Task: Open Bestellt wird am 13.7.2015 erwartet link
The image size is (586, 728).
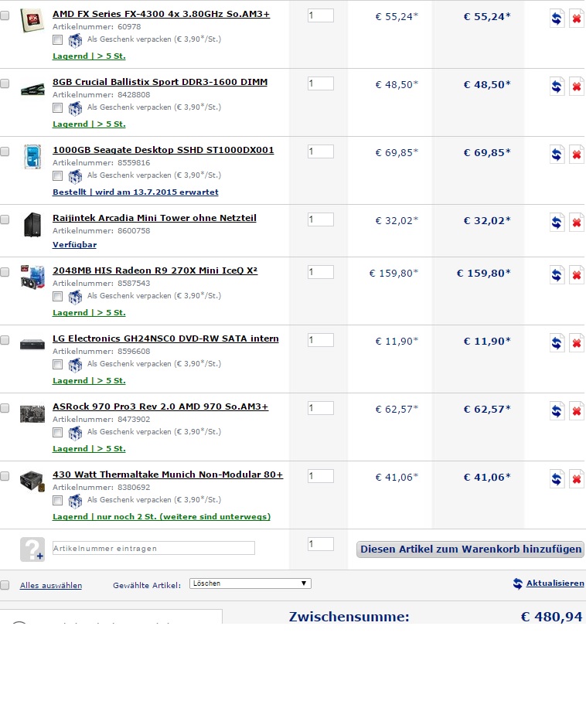Action: 135,192
